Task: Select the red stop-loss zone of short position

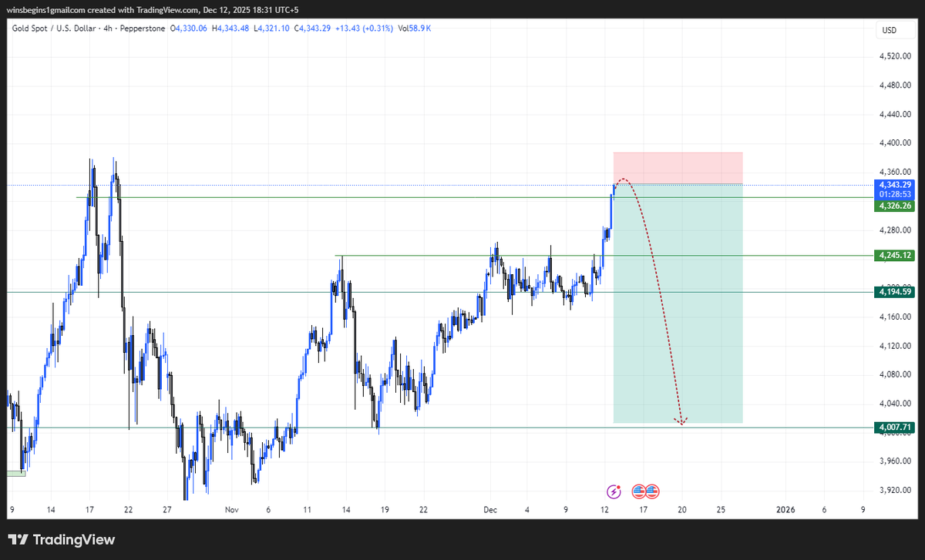Action: pos(678,168)
